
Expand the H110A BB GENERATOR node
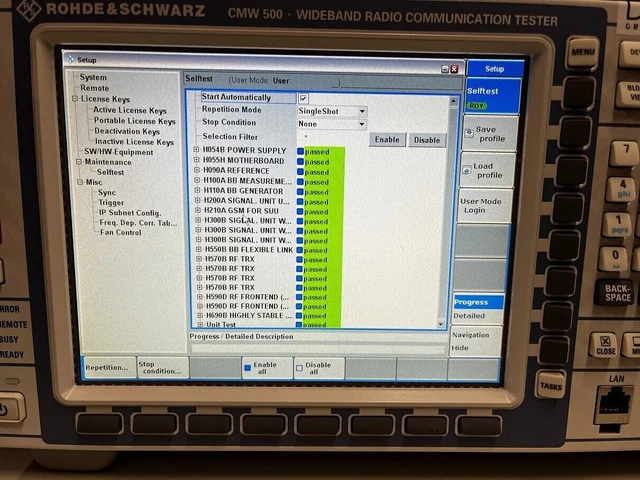(x=197, y=190)
